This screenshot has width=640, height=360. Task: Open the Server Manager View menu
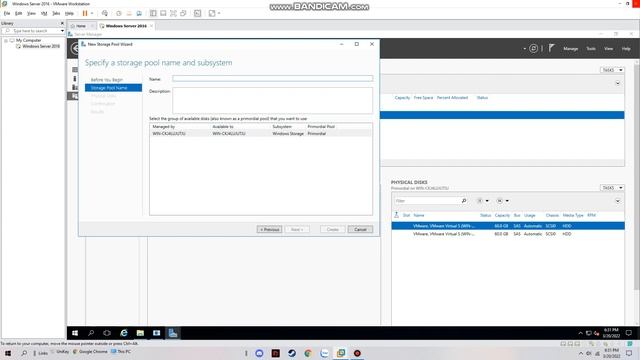point(609,49)
